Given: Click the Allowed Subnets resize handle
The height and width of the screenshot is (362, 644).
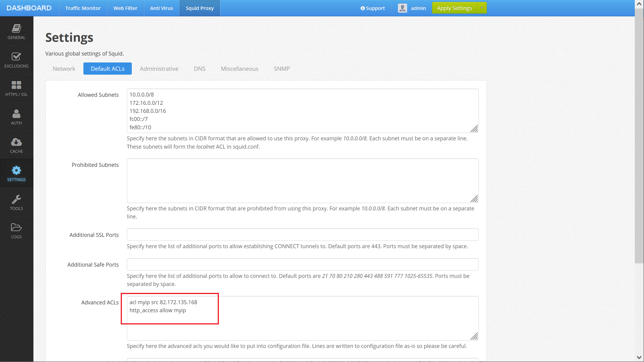Looking at the screenshot, I should [474, 129].
